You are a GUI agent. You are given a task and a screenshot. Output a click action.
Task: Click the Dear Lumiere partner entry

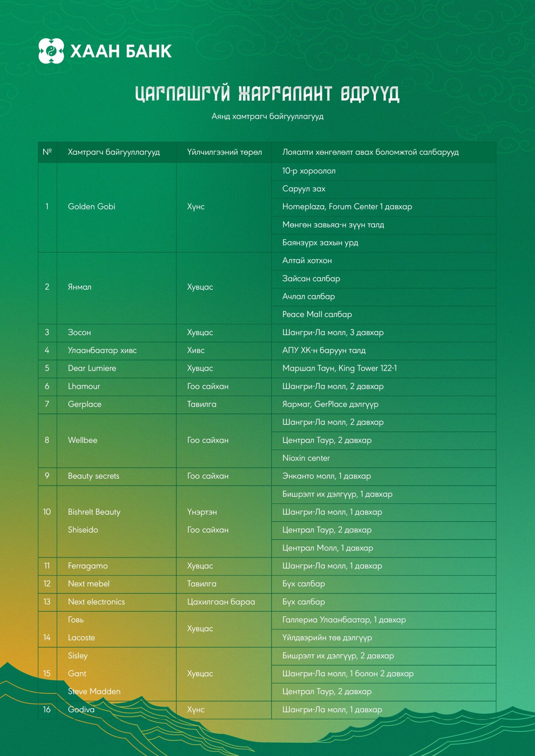point(92,368)
